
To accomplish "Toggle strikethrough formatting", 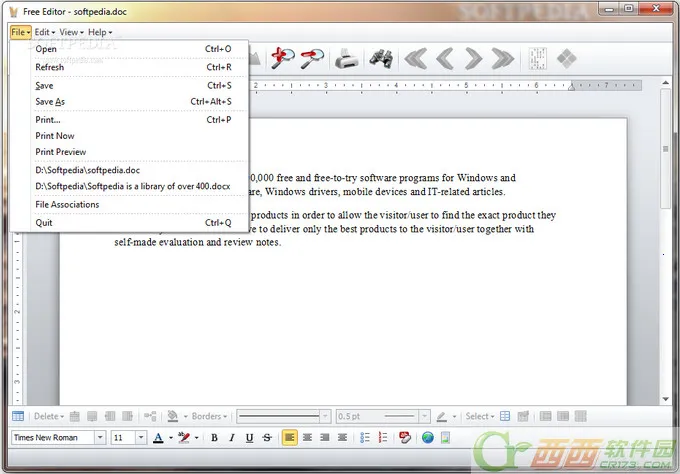I will pos(267,437).
